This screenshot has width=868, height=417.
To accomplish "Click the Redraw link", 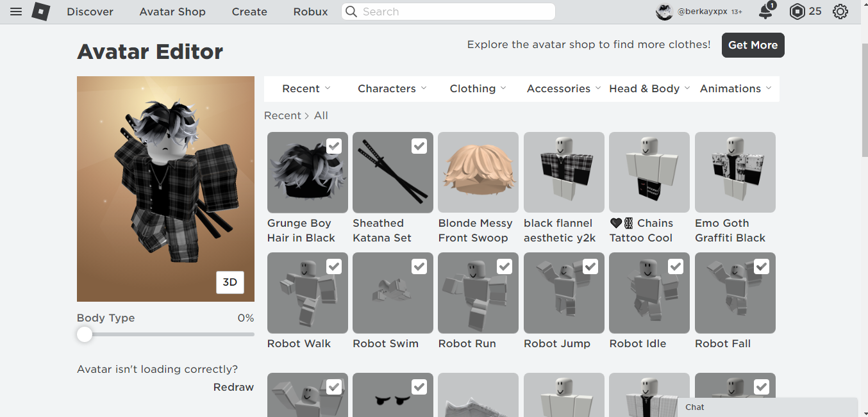I will point(233,387).
